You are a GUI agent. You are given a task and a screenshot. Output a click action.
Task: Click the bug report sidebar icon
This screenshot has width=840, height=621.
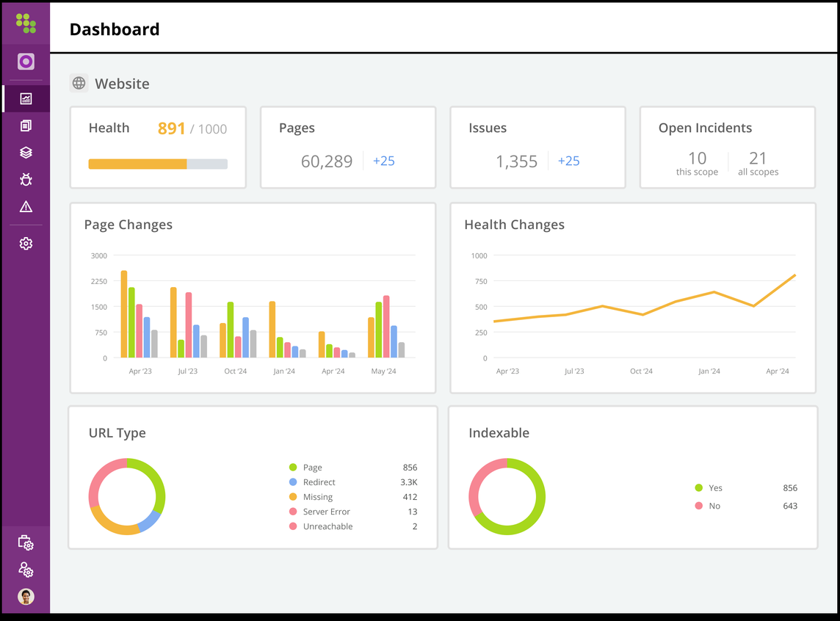tap(25, 179)
